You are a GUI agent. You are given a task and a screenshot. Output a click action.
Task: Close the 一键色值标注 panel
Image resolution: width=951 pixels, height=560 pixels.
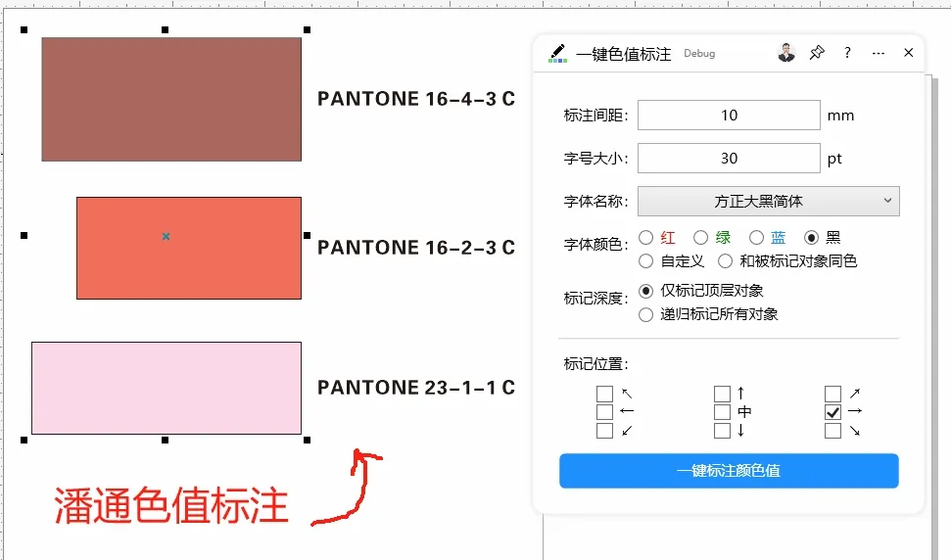pyautogui.click(x=909, y=53)
